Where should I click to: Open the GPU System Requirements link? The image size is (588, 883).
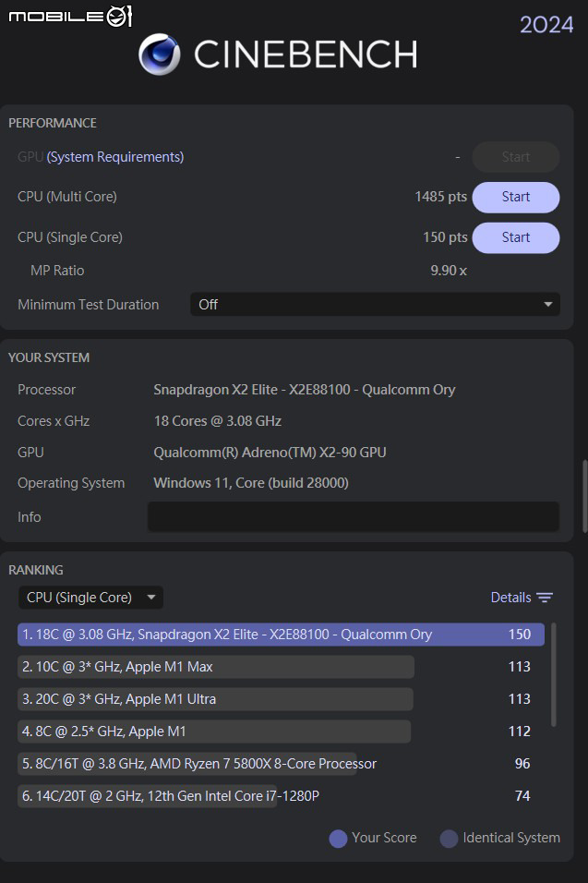(115, 157)
